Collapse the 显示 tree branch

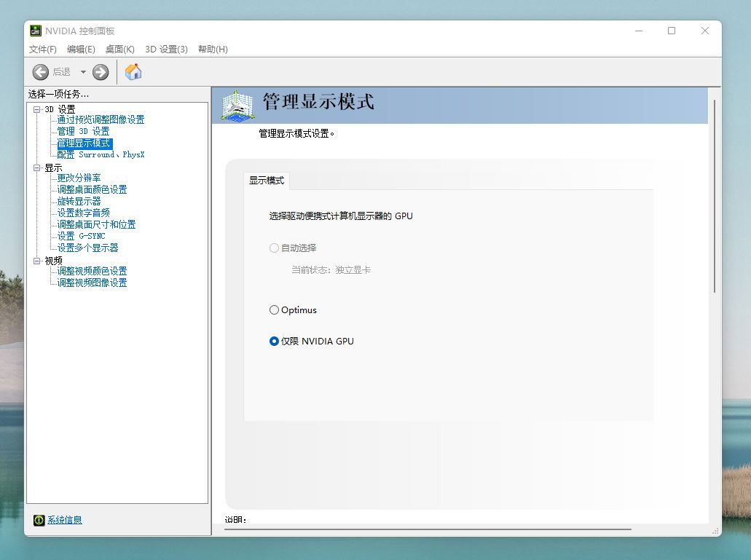[x=37, y=167]
